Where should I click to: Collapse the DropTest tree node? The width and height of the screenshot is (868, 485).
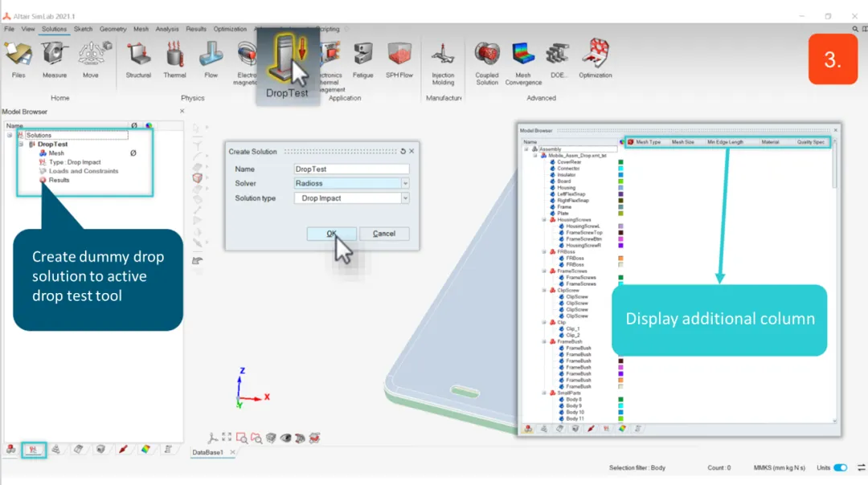[x=21, y=145]
